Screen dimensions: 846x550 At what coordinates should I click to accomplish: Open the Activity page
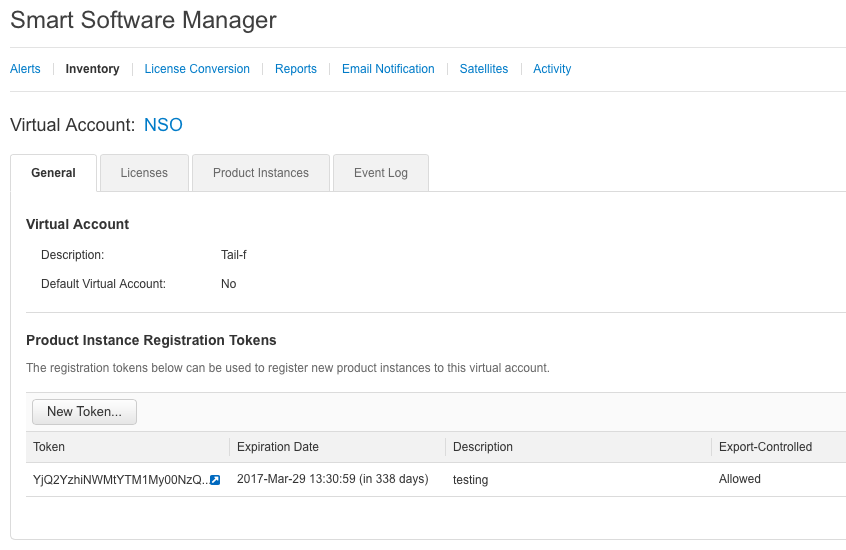[x=552, y=69]
